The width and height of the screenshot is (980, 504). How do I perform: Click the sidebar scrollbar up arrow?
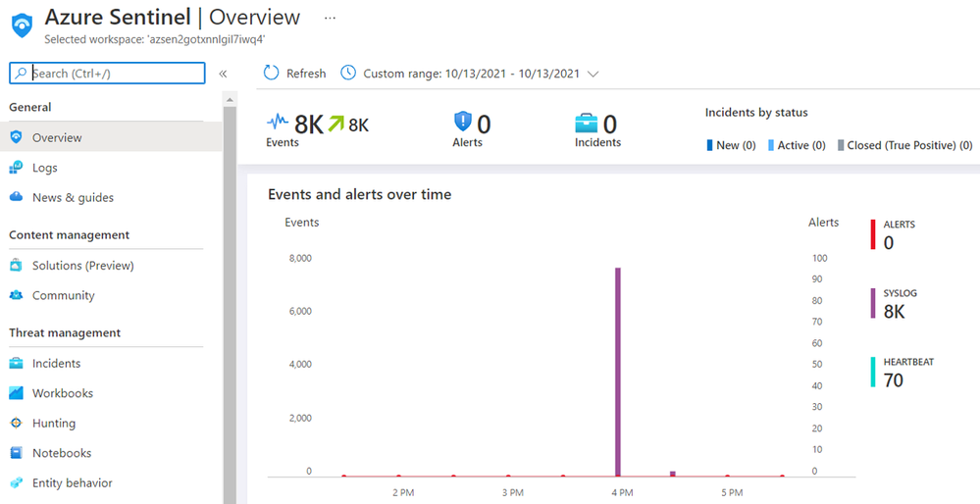coord(230,99)
